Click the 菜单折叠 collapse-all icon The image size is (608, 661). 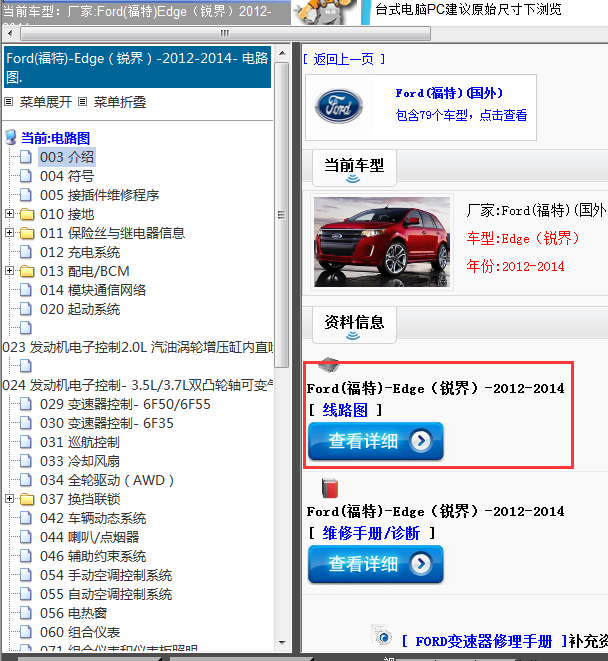pos(83,102)
